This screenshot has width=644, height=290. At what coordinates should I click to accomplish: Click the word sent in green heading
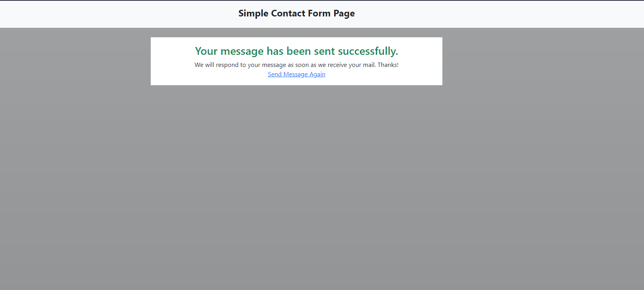pyautogui.click(x=324, y=51)
